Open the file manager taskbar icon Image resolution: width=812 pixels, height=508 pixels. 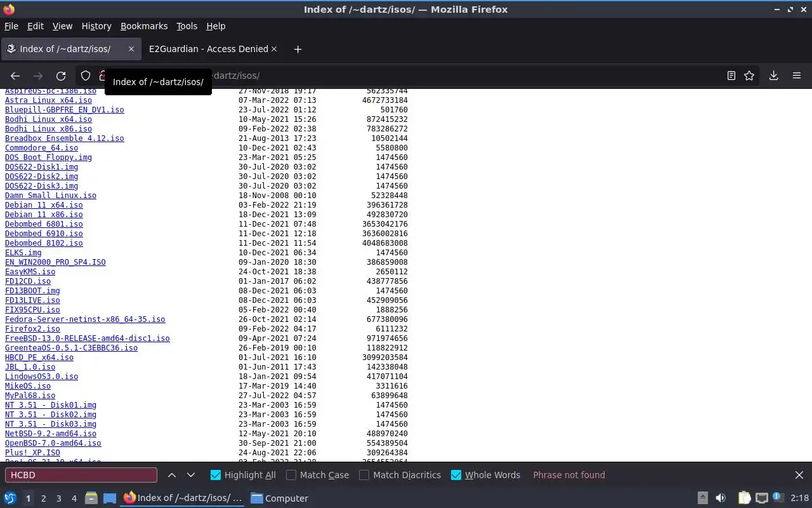click(91, 498)
